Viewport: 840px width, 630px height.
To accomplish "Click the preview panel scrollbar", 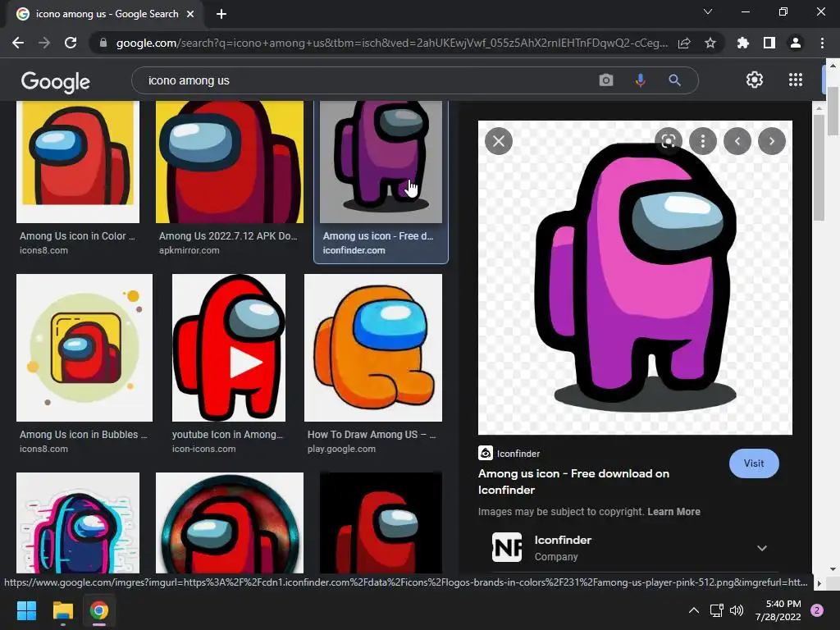I will [x=818, y=167].
